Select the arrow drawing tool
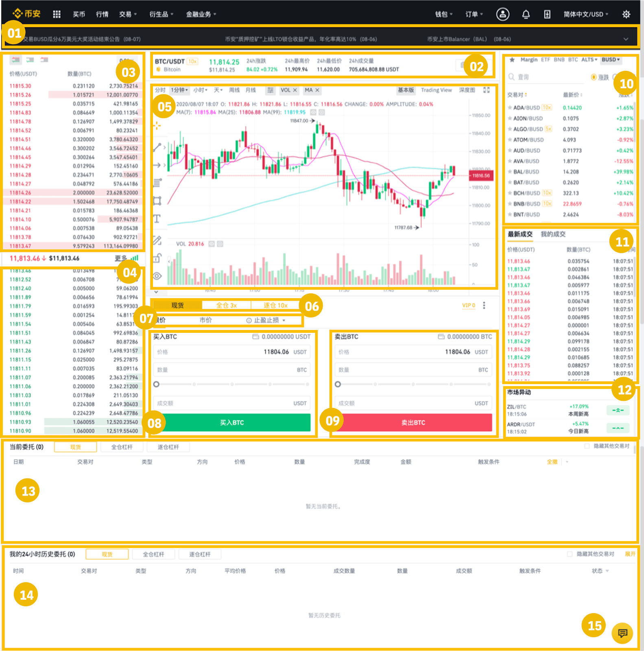This screenshot has height=651, width=644. [x=157, y=165]
